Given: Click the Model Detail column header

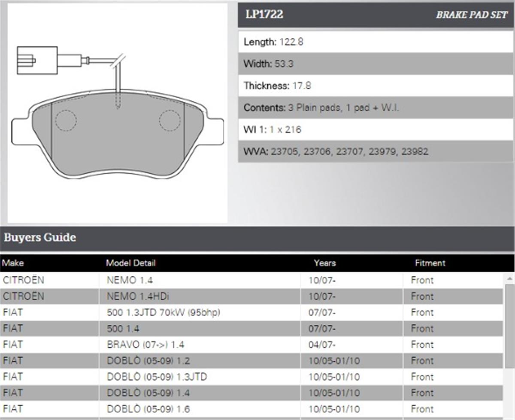Looking at the screenshot, I should coord(130,263).
